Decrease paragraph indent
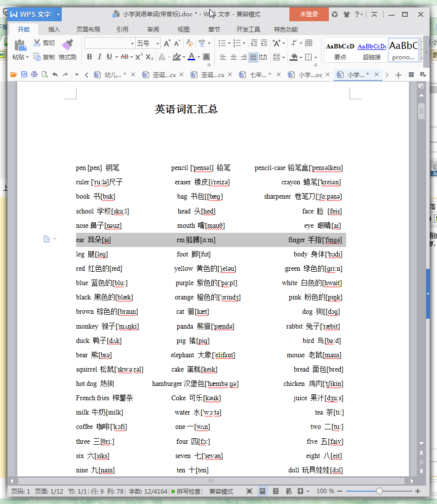 point(254,43)
